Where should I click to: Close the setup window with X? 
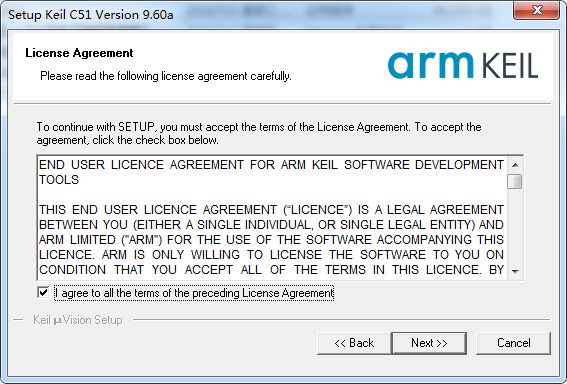click(537, 10)
